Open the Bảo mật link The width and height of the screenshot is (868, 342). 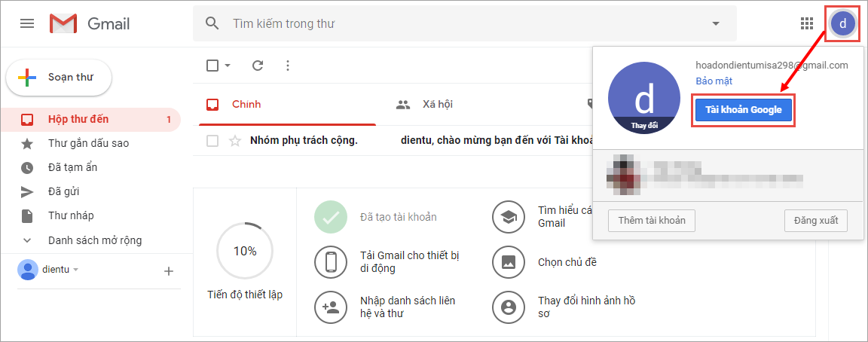pyautogui.click(x=714, y=81)
